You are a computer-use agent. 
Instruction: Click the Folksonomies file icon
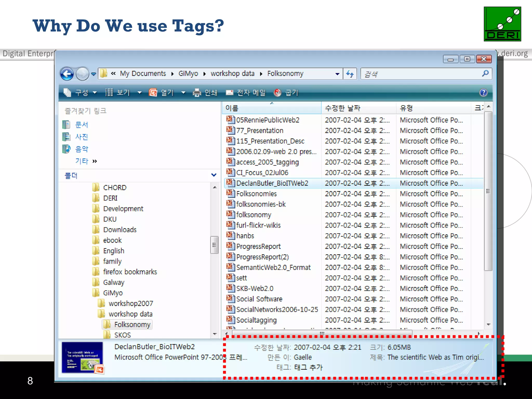pyautogui.click(x=230, y=194)
